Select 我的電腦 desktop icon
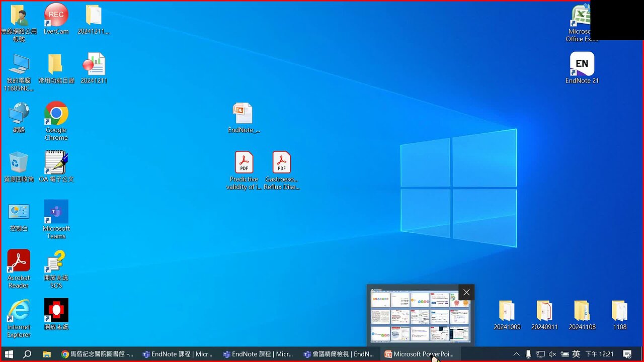Viewport: 644px width, 362px height. (19, 72)
